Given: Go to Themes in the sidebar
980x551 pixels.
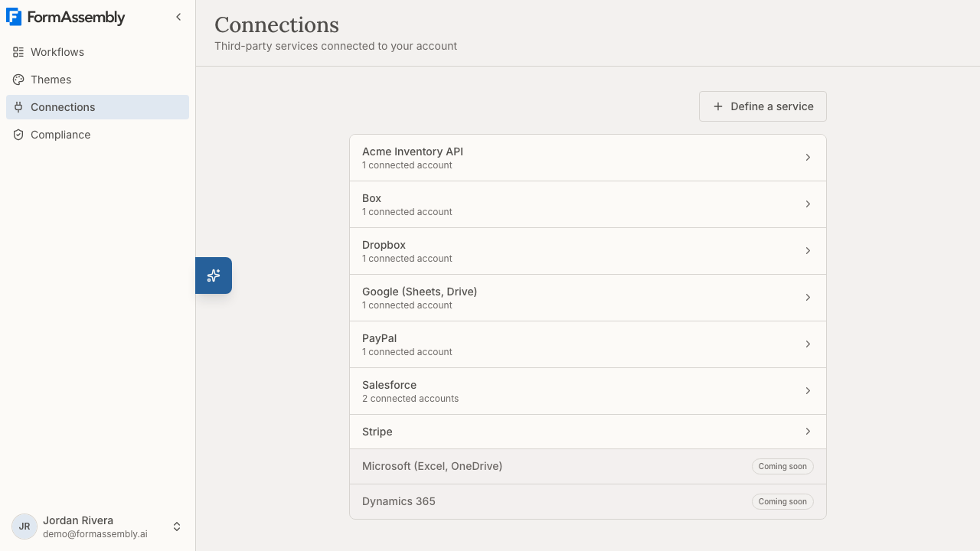Looking at the screenshot, I should [x=97, y=80].
